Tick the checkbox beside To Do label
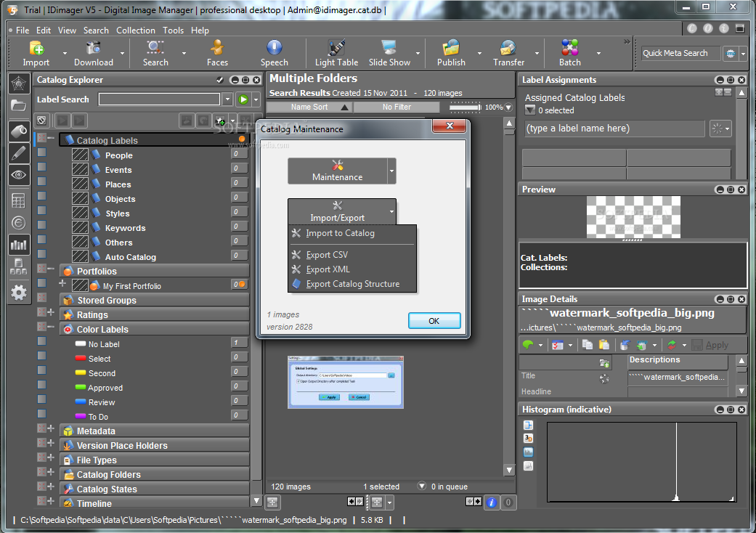756x533 pixels. point(42,413)
